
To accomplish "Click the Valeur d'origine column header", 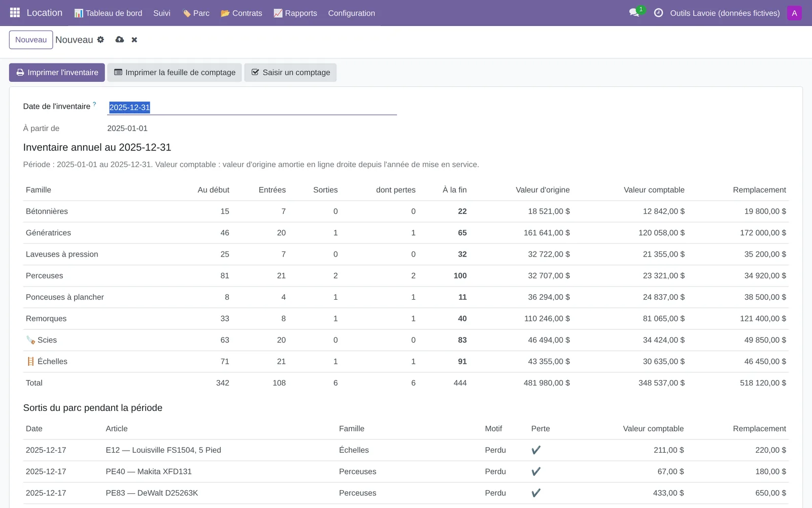I will 543,190.
